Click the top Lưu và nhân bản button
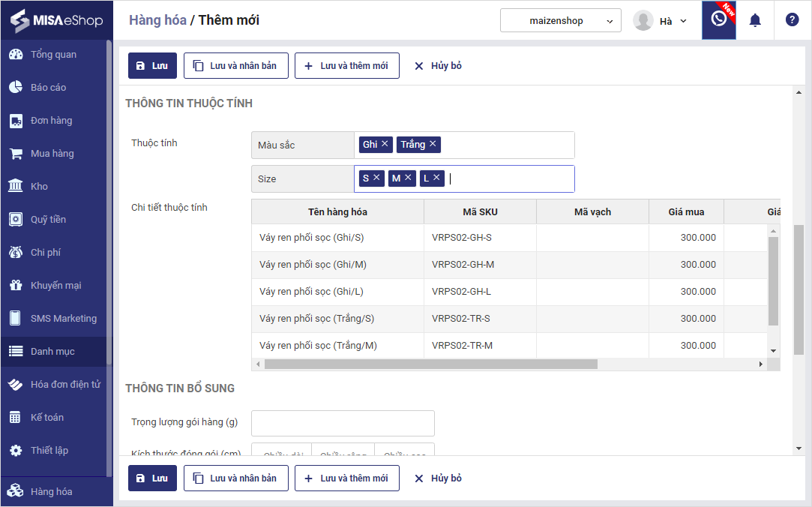The width and height of the screenshot is (812, 507). (x=235, y=65)
